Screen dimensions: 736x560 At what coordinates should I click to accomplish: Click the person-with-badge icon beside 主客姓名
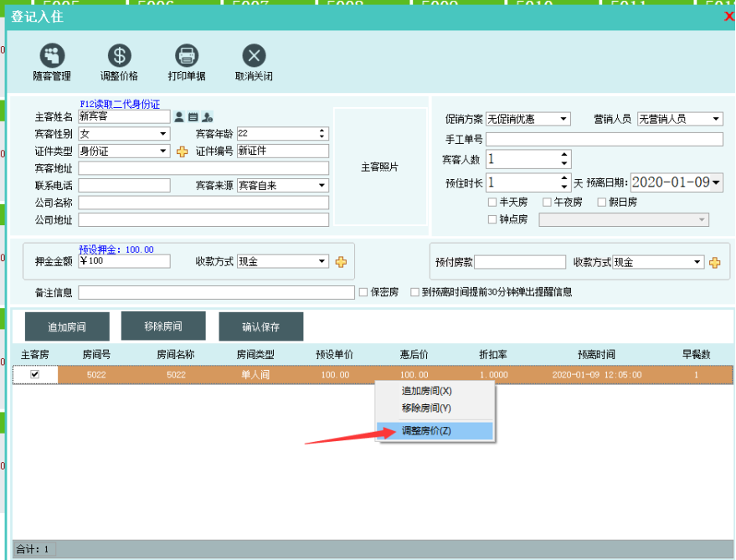(207, 117)
